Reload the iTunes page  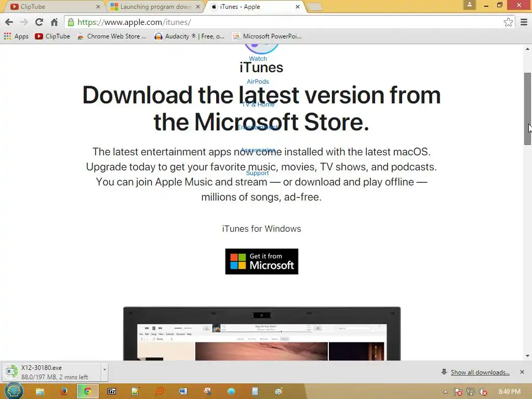39,22
